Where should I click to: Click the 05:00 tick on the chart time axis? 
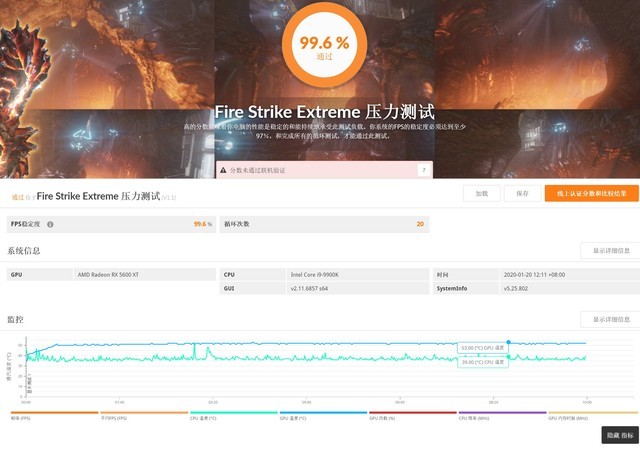tap(307, 402)
